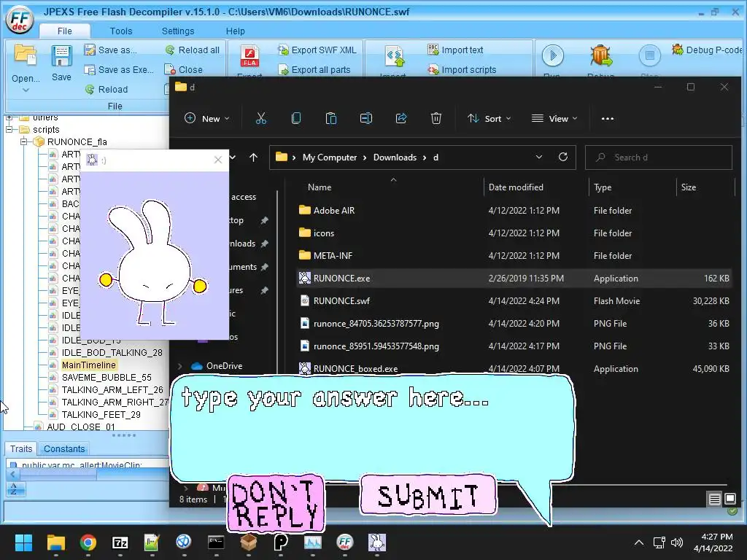Click the Debug bug icon
This screenshot has width=747, height=560.
click(600, 55)
